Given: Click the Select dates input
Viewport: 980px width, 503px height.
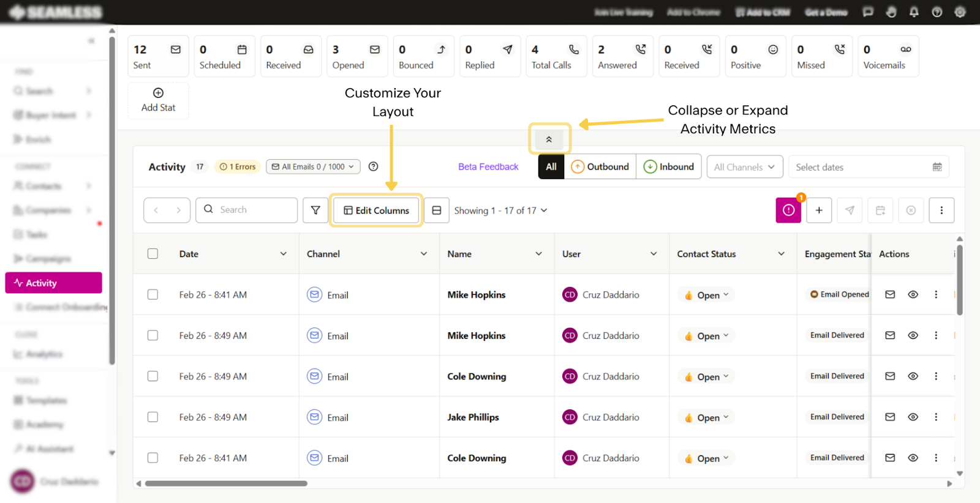Looking at the screenshot, I should 869,167.
